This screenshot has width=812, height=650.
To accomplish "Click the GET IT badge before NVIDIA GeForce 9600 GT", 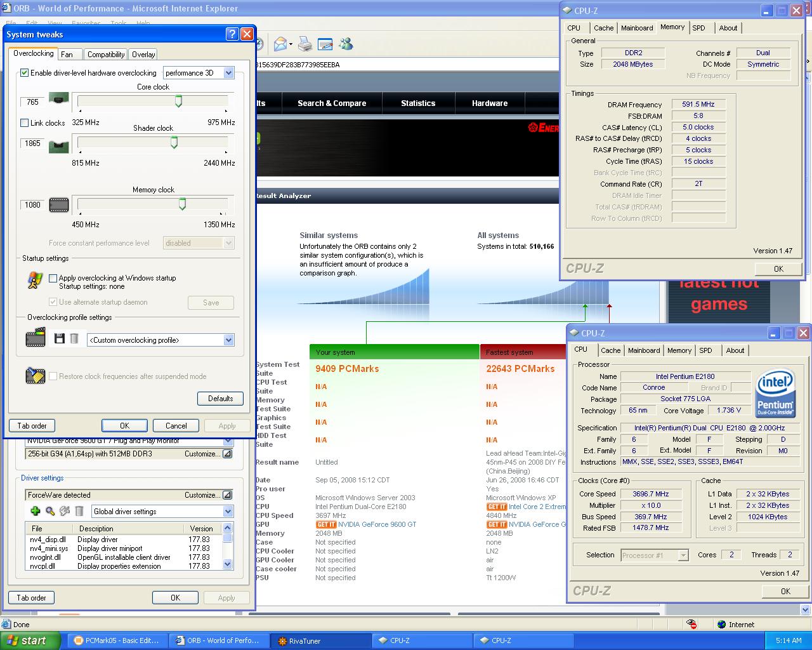I will pyautogui.click(x=326, y=524).
